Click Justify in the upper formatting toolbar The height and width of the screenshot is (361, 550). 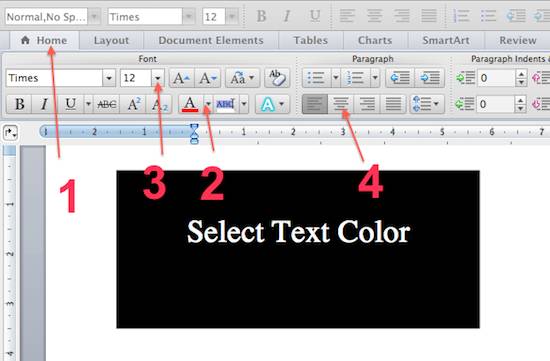coord(429,16)
